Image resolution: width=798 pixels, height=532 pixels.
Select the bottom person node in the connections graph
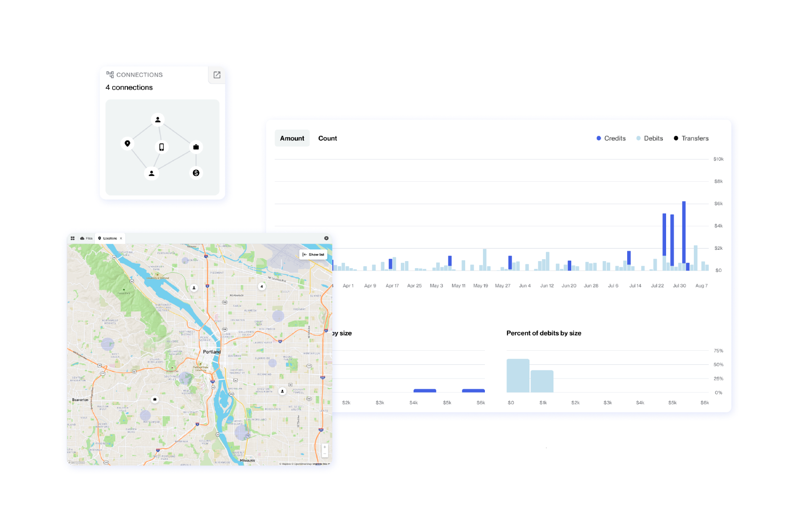151,173
